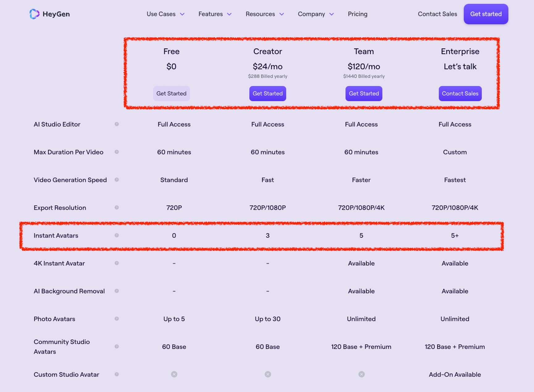Go to the Pricing page link
Viewport: 534px width, 392px height.
(357, 14)
